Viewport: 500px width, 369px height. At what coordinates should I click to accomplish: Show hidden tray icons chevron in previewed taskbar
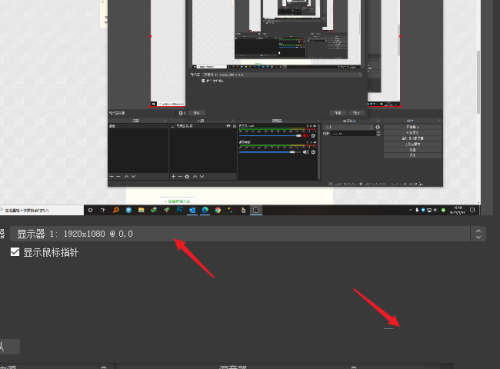click(410, 210)
